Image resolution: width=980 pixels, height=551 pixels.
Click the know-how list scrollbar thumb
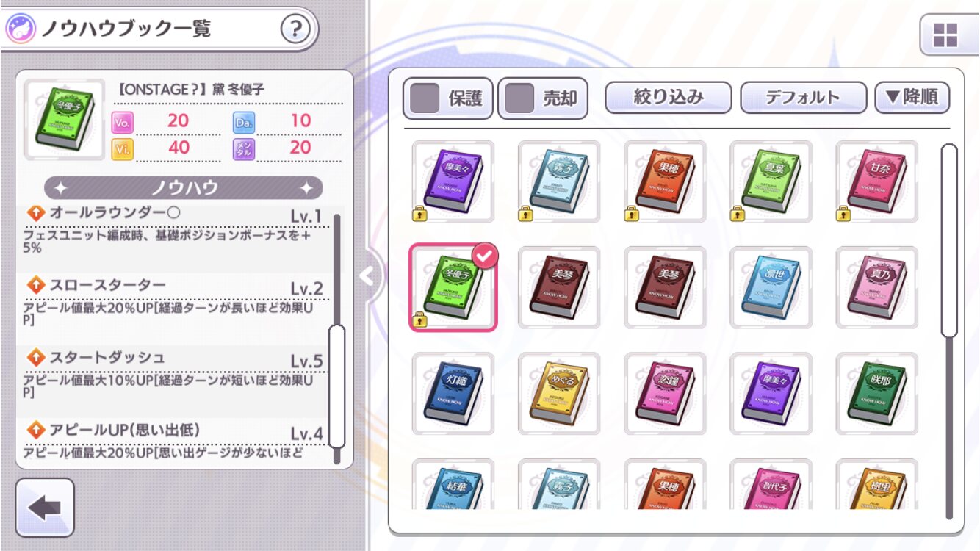[336, 386]
